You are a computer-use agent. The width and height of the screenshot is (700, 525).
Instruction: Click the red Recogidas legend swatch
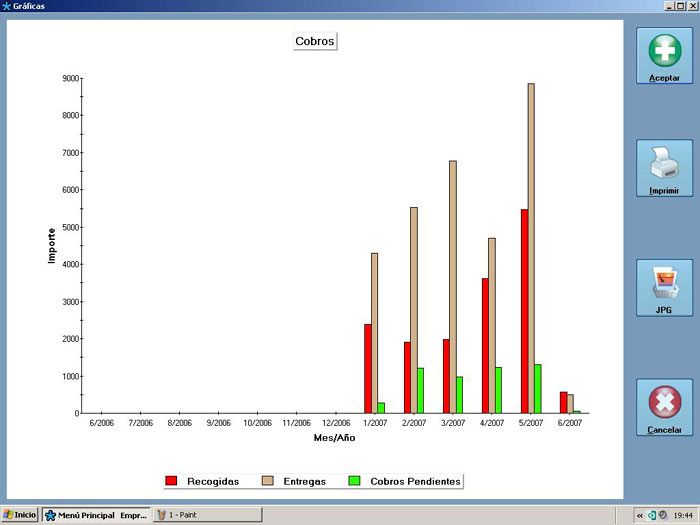pyautogui.click(x=172, y=482)
